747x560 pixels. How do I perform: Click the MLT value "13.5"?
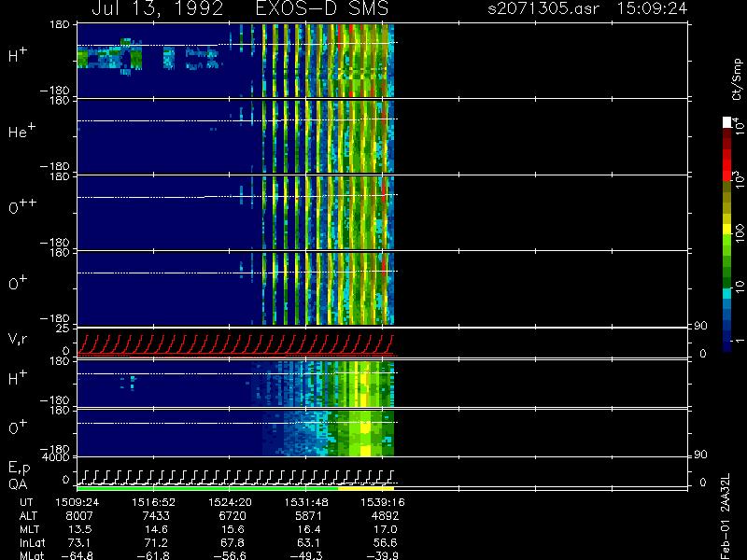coord(80,529)
